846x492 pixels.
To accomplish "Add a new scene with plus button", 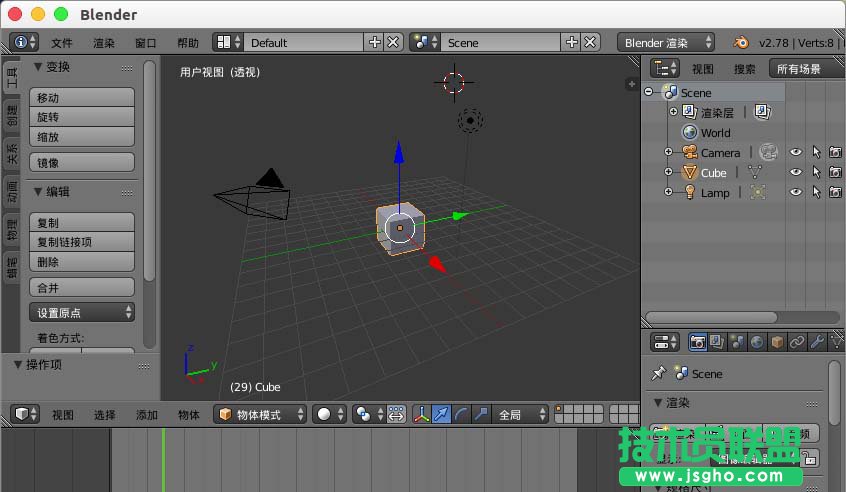I will 571,42.
